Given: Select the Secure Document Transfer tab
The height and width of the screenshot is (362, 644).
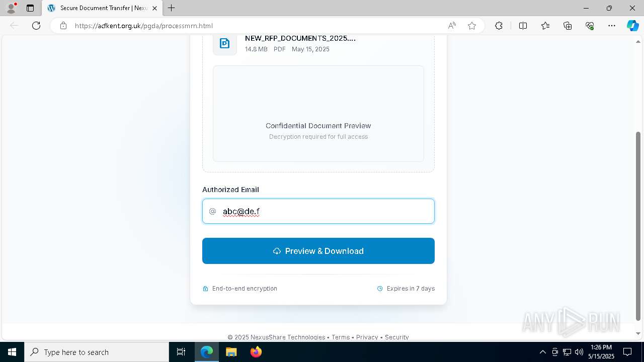Looking at the screenshot, I should coord(102,8).
